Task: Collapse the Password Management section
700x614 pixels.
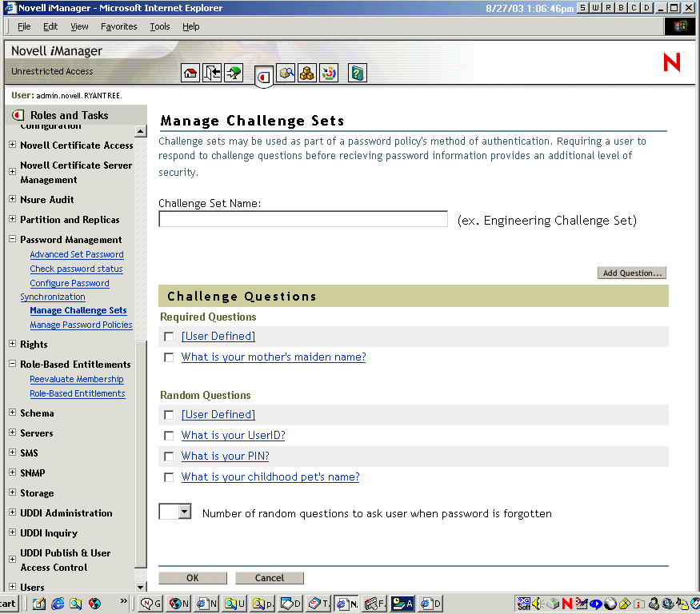Action: [13, 239]
